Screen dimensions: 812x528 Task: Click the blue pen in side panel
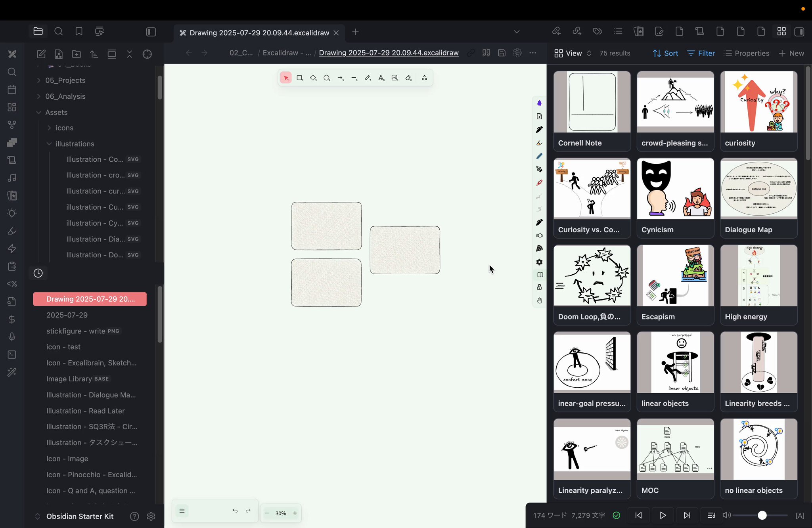coord(539,156)
